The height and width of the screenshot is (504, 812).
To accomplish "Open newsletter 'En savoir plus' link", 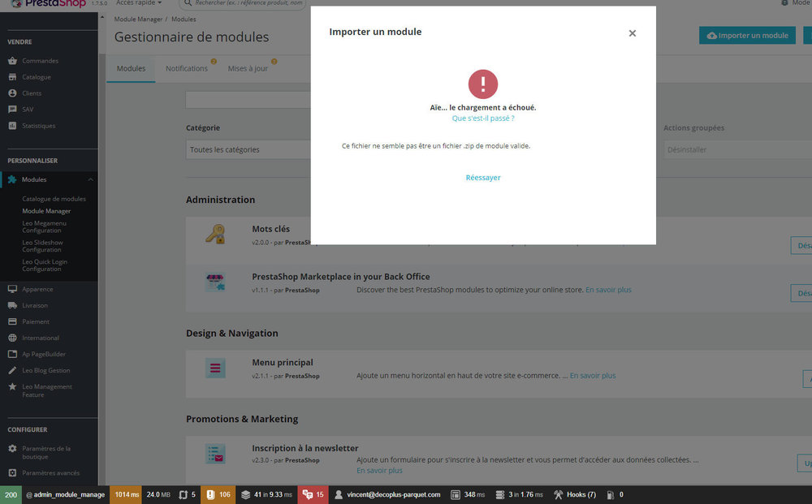I will point(379,471).
